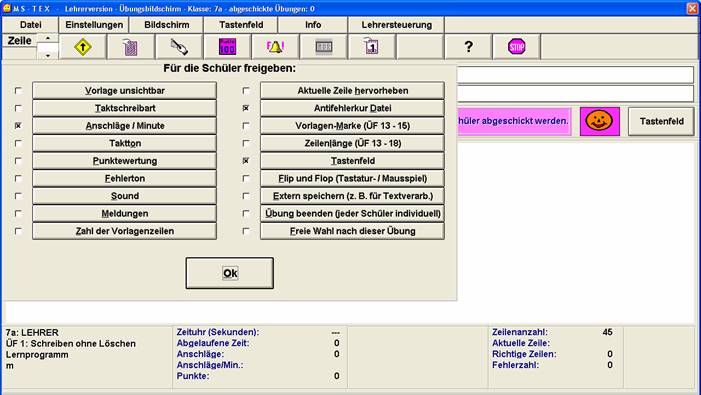The width and height of the screenshot is (701, 395).
Task: Click the question mark help icon
Action: tap(468, 46)
